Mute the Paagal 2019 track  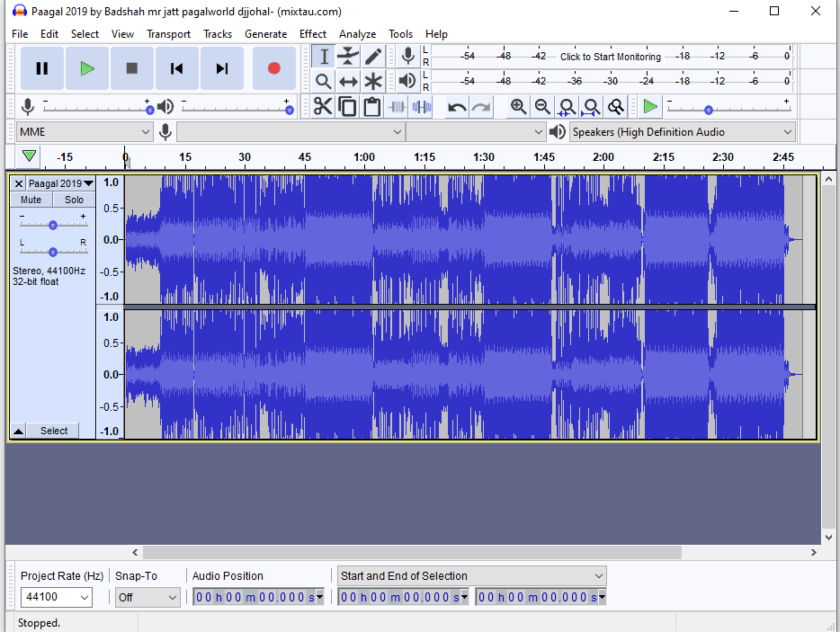(31, 200)
